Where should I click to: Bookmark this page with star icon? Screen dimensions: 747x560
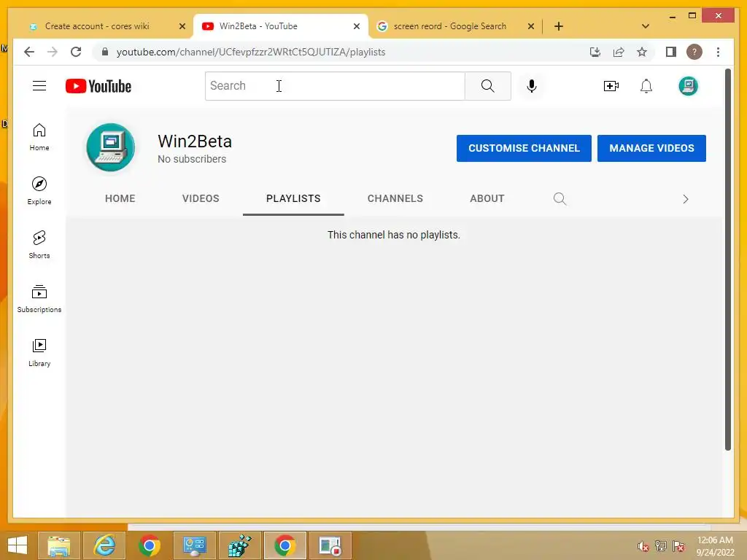642,52
